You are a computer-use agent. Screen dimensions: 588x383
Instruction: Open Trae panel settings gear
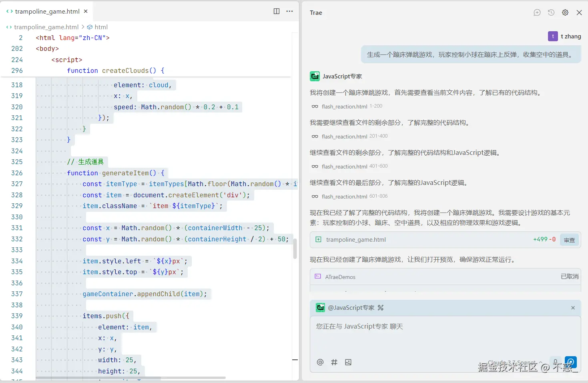tap(565, 12)
